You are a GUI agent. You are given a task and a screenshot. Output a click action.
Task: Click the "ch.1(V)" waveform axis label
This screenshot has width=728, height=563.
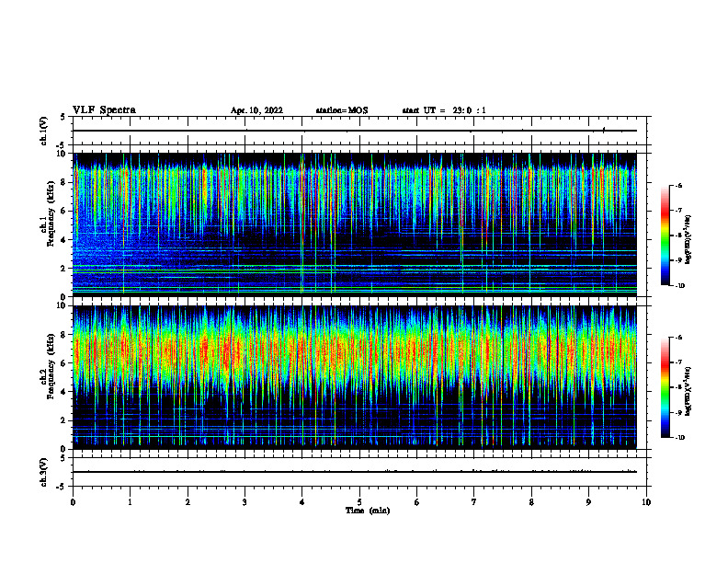pyautogui.click(x=43, y=131)
